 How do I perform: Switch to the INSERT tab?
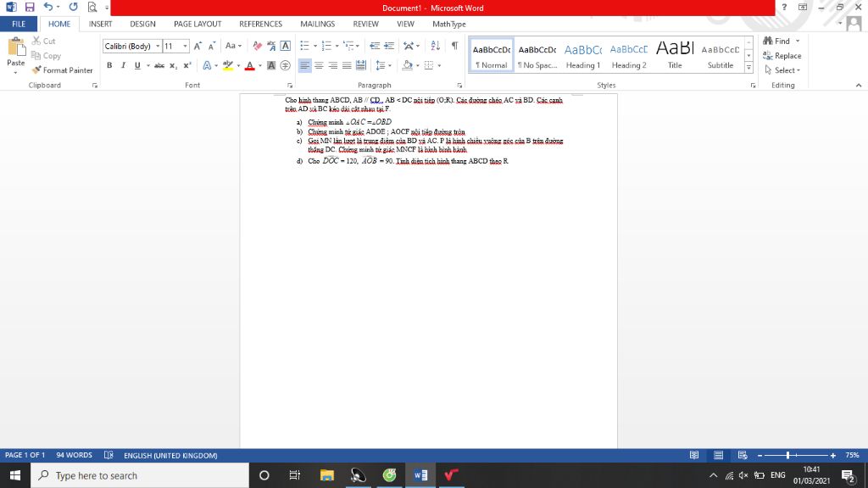pos(100,24)
